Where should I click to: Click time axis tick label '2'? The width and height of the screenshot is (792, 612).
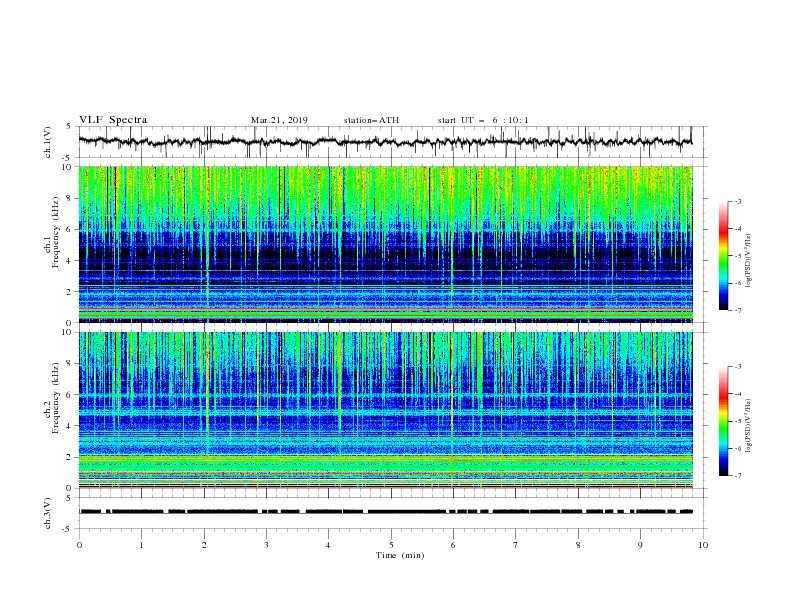tap(204, 545)
